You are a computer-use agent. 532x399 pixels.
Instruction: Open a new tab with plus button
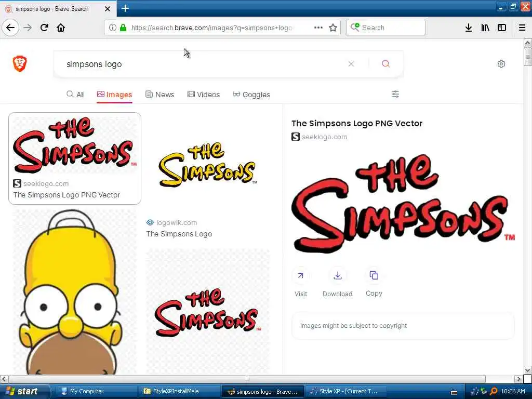coord(125,8)
